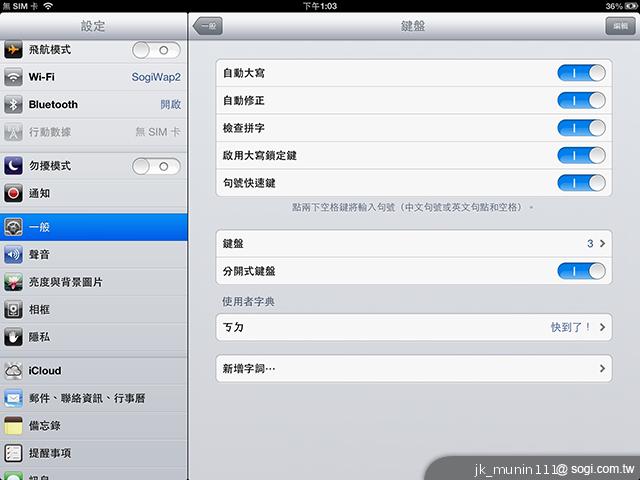The height and width of the screenshot is (480, 640).
Task: Select Sounds 聲音 in sidebar
Action: pyautogui.click(x=93, y=255)
